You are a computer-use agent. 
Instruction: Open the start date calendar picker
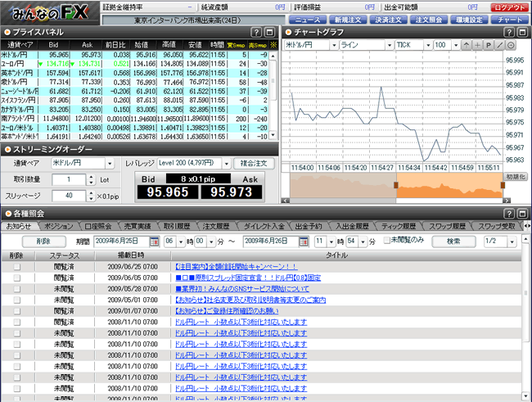155,242
